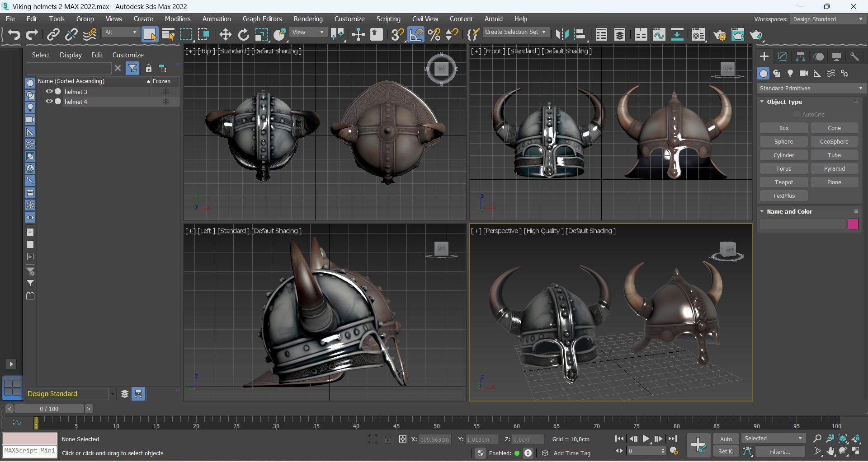This screenshot has height=462, width=868.
Task: Toggle Percent Snap
Action: click(434, 34)
